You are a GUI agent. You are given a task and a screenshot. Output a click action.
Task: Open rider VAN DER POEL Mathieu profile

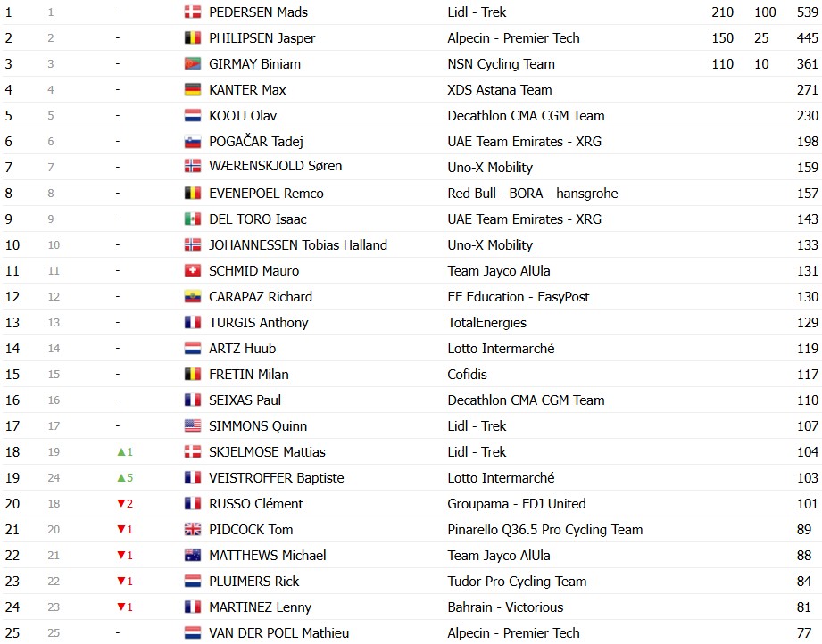pos(278,633)
